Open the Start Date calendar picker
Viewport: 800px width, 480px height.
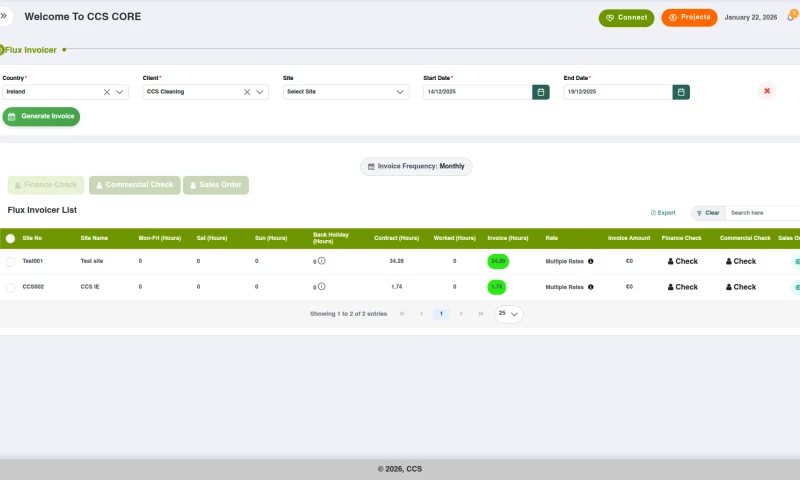click(x=541, y=92)
